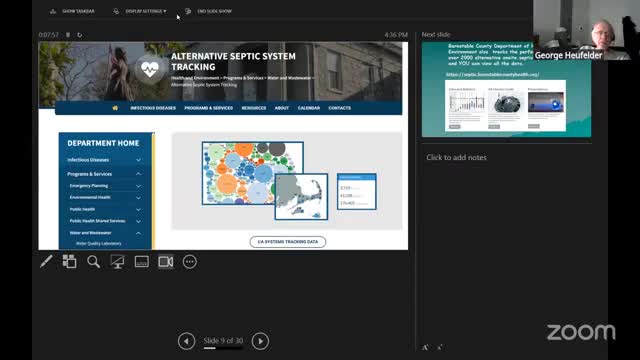Click the heart health logo icon
This screenshot has height=360, width=640.
coord(149,70)
